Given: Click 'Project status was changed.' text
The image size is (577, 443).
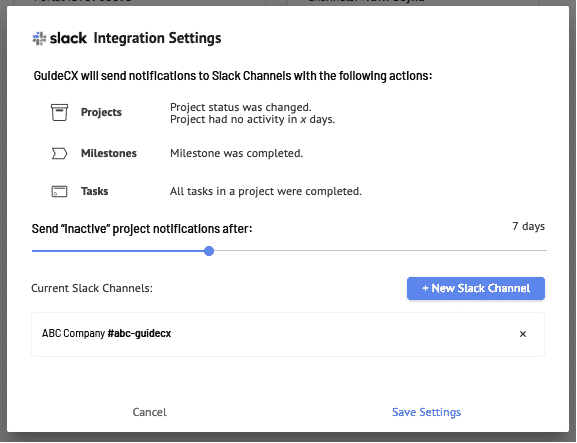Looking at the screenshot, I should (241, 107).
